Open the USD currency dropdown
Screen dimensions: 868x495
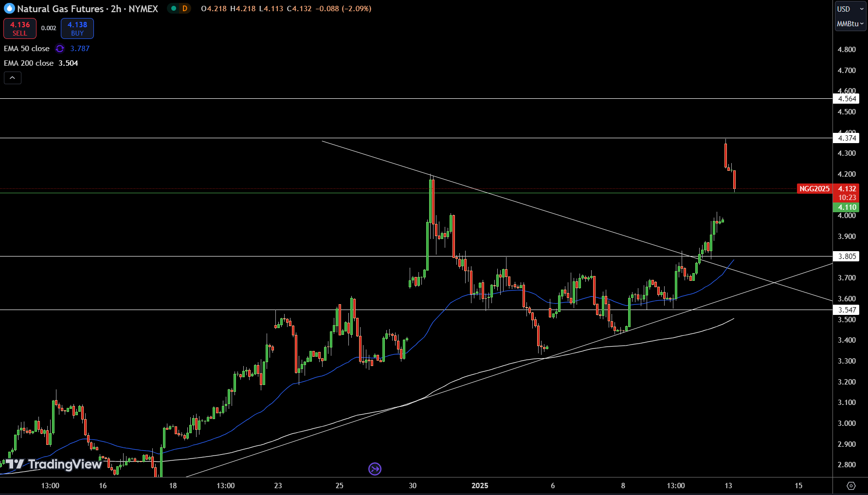click(x=850, y=9)
